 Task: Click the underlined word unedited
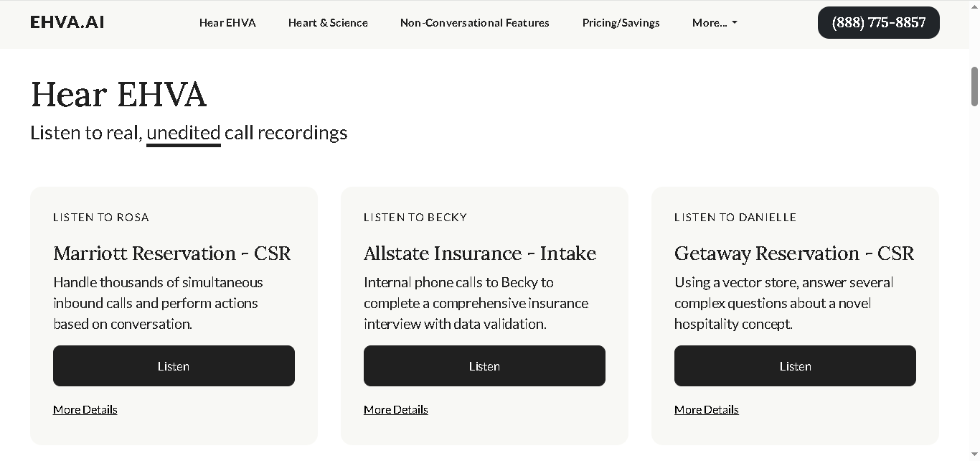(184, 133)
